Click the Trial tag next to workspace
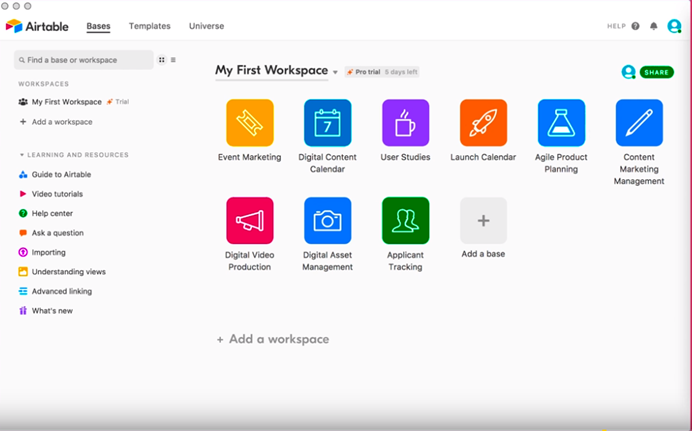The height and width of the screenshot is (432, 692). pos(118,102)
